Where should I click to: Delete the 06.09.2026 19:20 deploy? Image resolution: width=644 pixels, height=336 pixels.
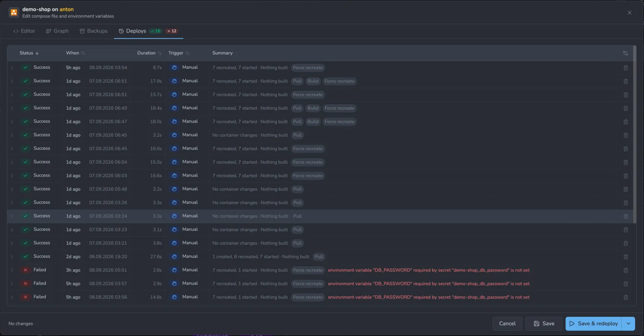point(625,257)
